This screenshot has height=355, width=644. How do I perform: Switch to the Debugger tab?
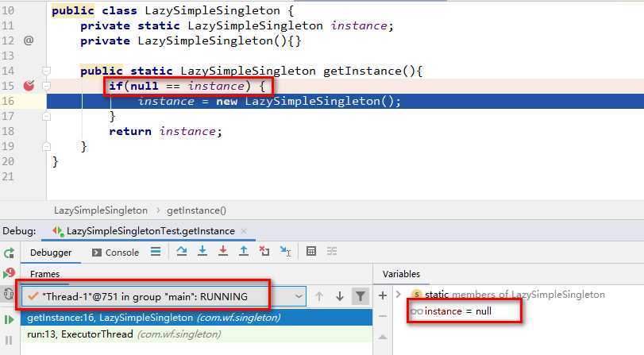pos(51,253)
